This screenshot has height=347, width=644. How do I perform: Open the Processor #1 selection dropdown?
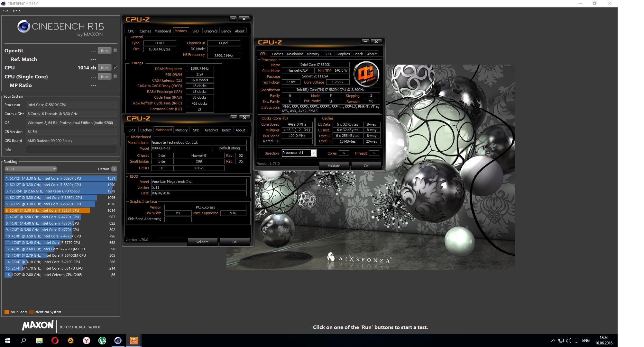[314, 153]
